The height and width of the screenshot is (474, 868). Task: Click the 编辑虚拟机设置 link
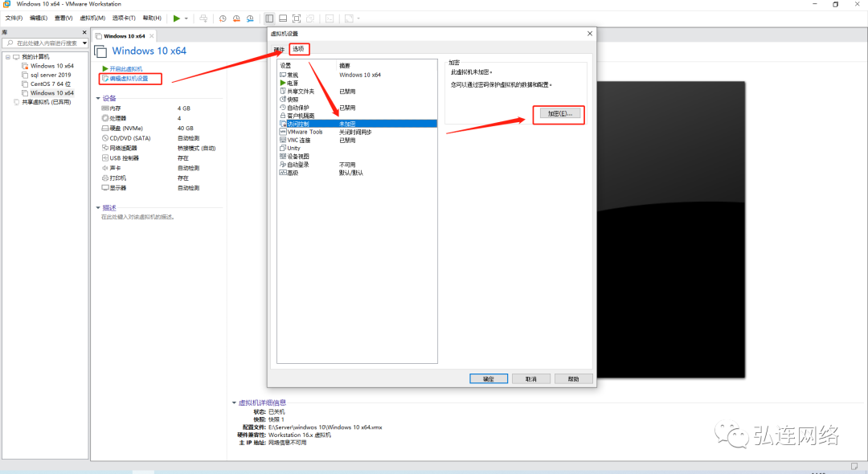(125, 79)
